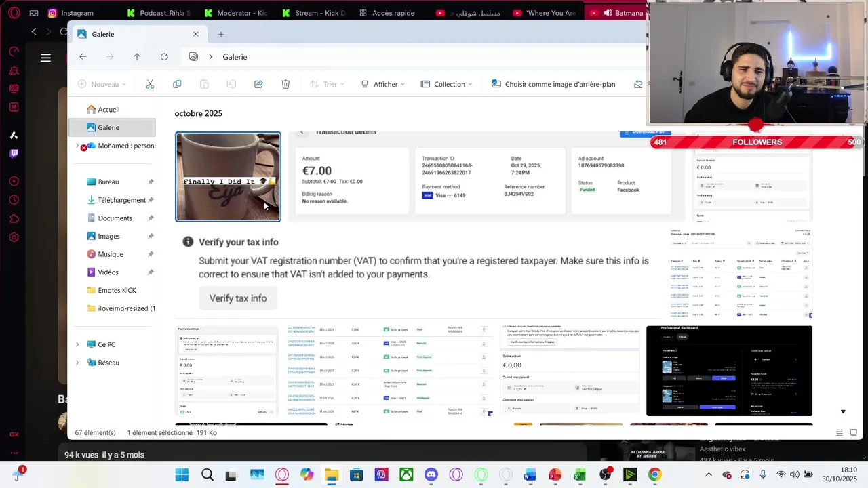
Task: Open Documents folder in sidebar
Action: 112,218
